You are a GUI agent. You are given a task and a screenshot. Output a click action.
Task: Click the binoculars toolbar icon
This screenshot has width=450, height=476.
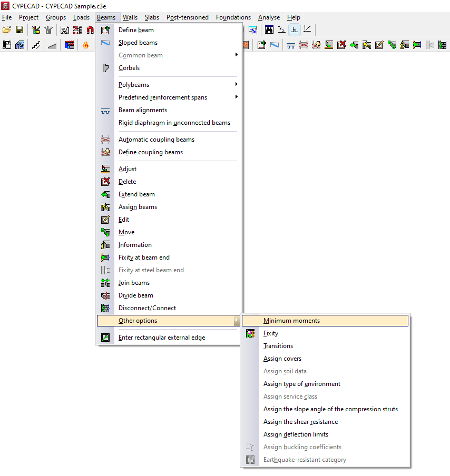pyautogui.click(x=269, y=29)
